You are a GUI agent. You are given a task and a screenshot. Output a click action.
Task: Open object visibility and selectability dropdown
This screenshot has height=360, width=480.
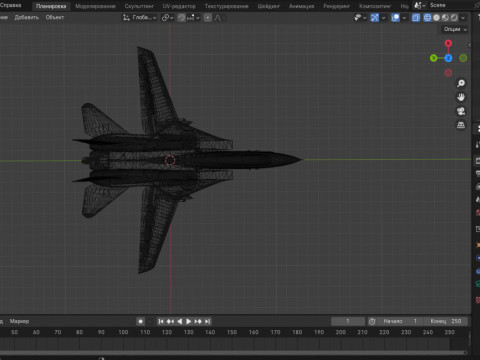[x=360, y=18]
